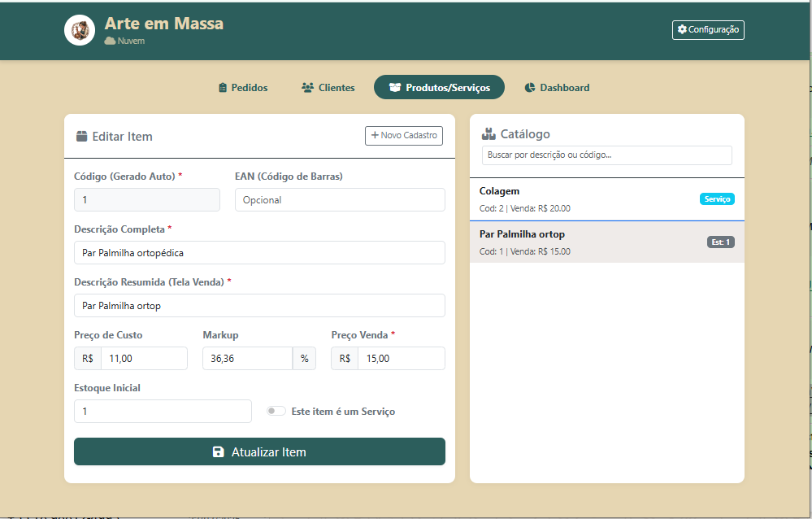The height and width of the screenshot is (519, 812).
Task: Click the Arte em Massa profile avatar
Action: (x=80, y=30)
